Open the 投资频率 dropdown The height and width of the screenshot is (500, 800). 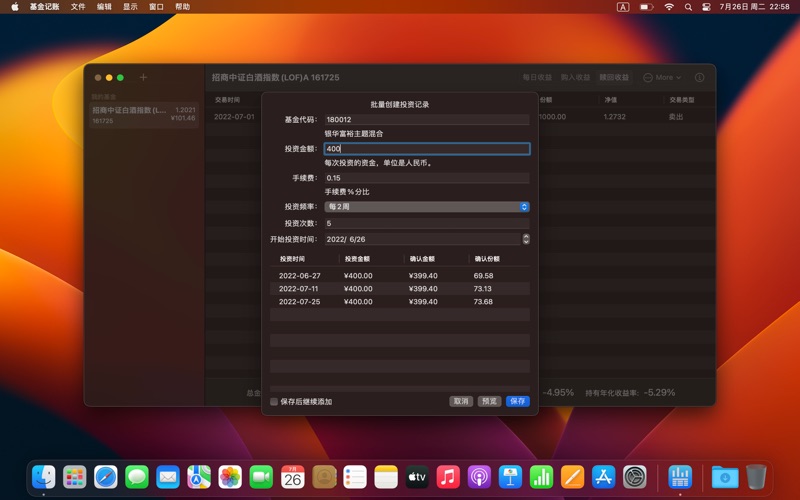click(427, 207)
